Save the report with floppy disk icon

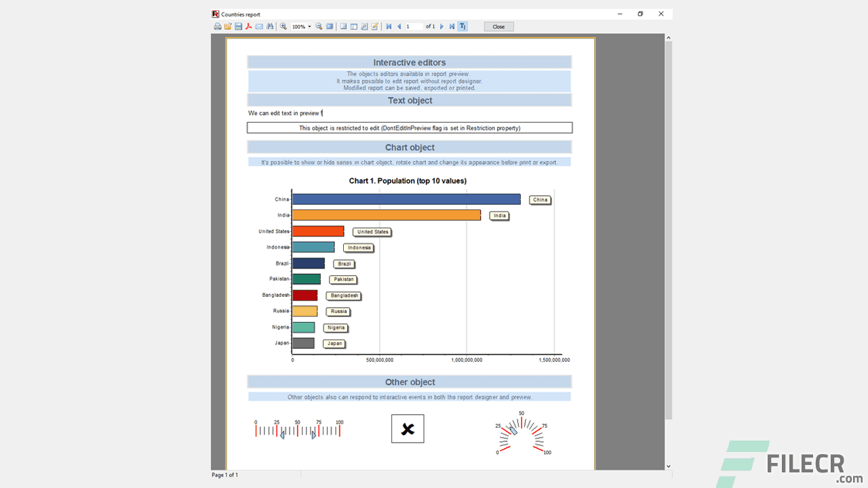239,26
